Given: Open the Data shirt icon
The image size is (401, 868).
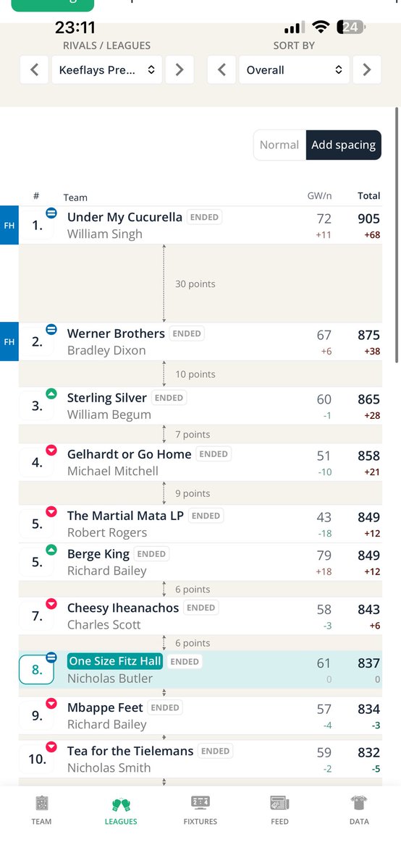Looking at the screenshot, I should click(359, 803).
